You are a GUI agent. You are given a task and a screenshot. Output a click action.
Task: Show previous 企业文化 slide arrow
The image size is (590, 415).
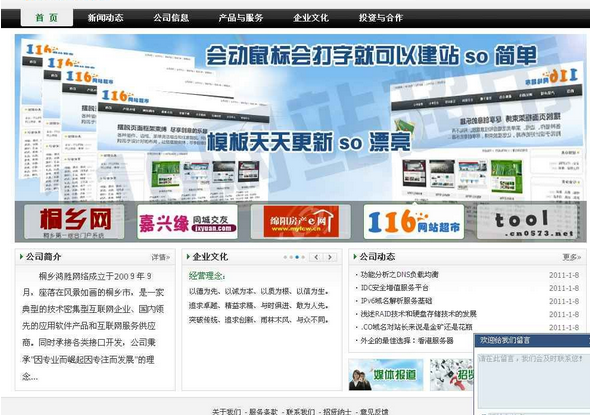tap(316, 257)
